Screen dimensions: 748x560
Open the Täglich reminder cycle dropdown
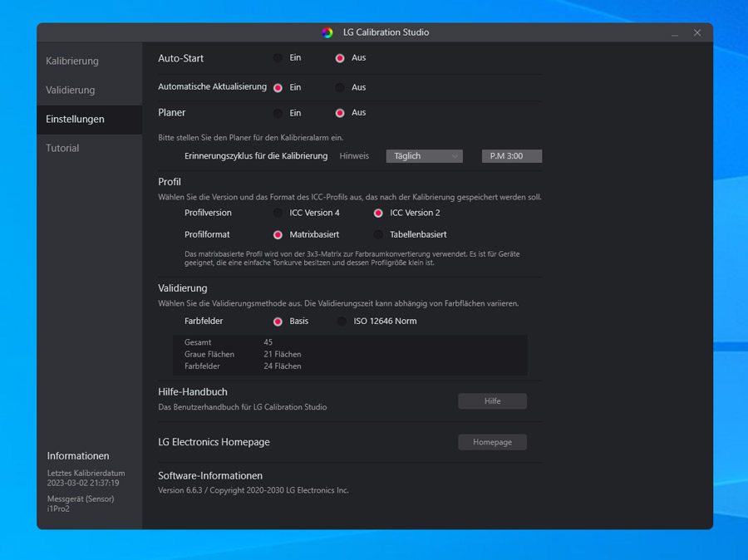pyautogui.click(x=424, y=156)
